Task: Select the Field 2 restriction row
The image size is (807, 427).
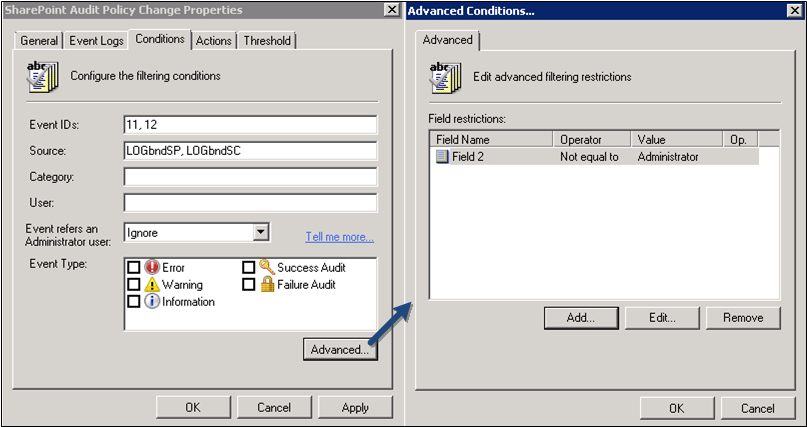Action: pyautogui.click(x=594, y=157)
